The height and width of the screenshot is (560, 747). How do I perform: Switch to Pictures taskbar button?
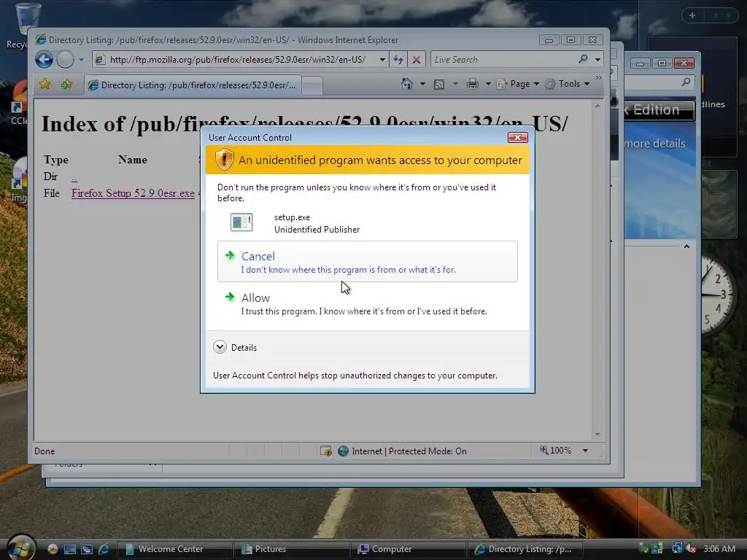[291, 549]
